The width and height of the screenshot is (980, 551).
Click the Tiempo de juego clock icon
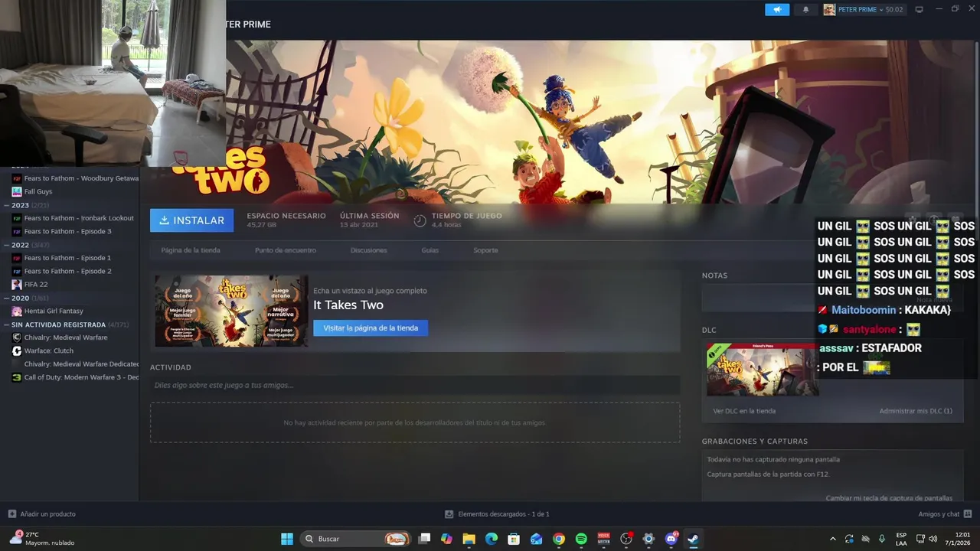tap(420, 220)
